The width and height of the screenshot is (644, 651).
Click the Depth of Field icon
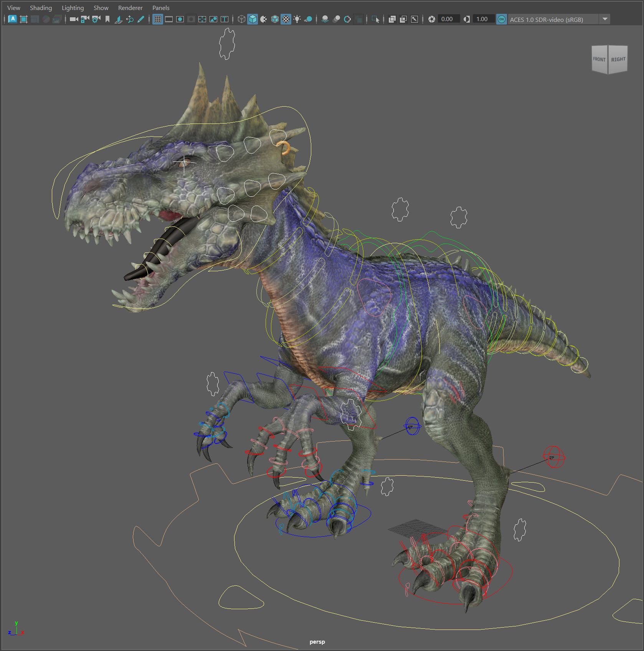[x=358, y=19]
